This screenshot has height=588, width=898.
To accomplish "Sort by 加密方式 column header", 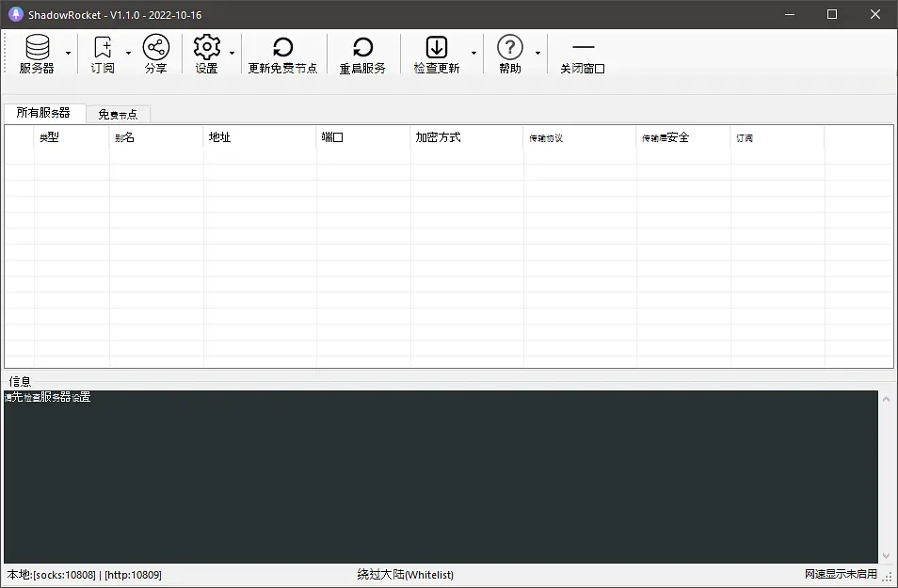I will tap(467, 137).
